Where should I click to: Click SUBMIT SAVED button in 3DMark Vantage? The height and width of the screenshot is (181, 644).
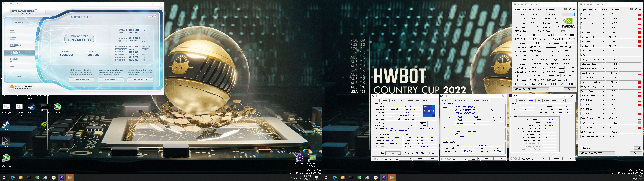pyautogui.click(x=140, y=80)
